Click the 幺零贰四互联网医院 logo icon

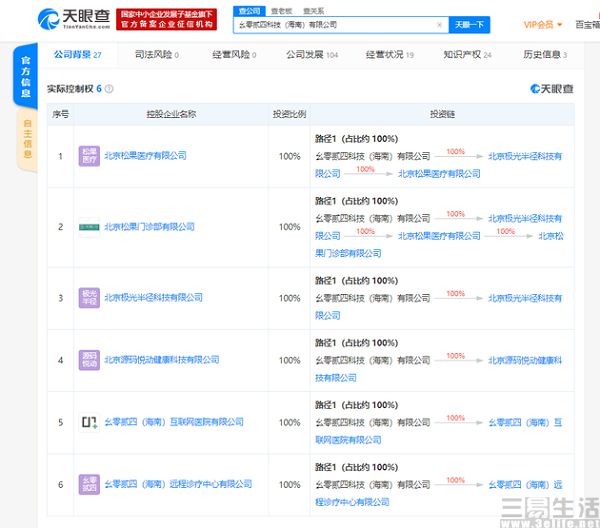click(x=90, y=422)
